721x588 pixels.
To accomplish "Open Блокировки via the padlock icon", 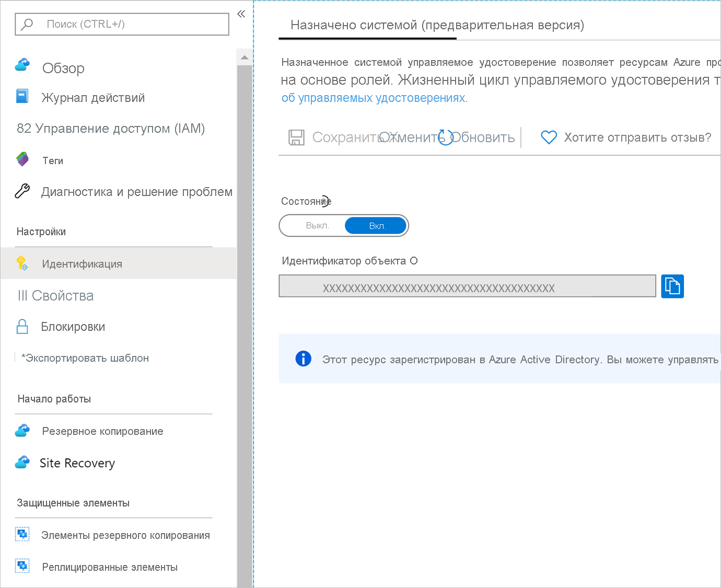I will 22,326.
